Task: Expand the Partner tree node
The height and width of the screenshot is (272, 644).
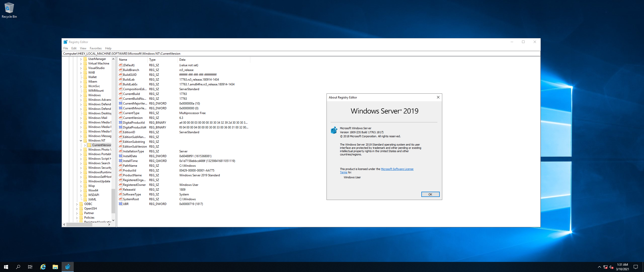Action: [77, 213]
